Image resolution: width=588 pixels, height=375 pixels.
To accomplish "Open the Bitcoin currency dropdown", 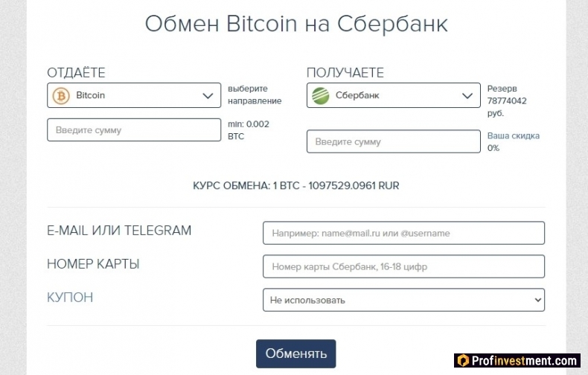I will pos(134,95).
